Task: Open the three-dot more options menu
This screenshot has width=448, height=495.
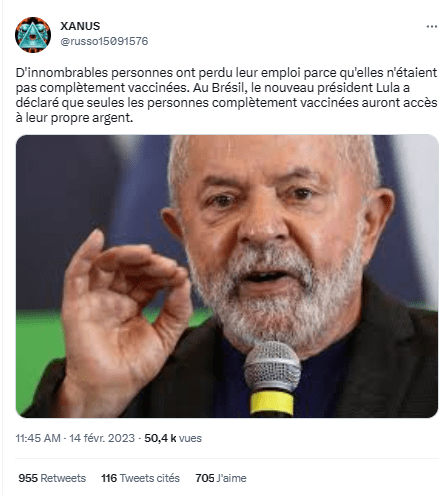Action: coord(432,27)
